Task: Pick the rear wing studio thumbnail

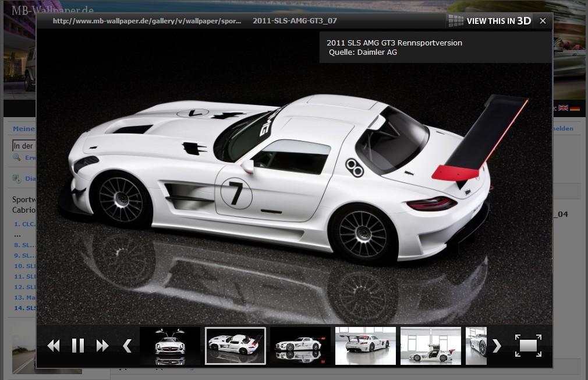Action: (x=366, y=346)
